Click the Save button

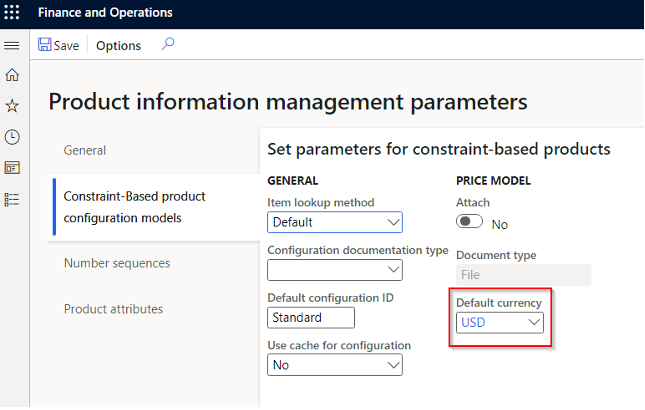click(x=58, y=45)
